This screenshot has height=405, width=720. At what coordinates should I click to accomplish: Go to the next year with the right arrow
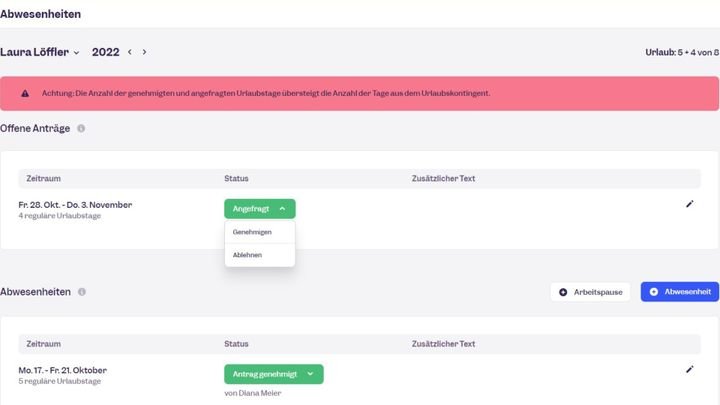144,52
